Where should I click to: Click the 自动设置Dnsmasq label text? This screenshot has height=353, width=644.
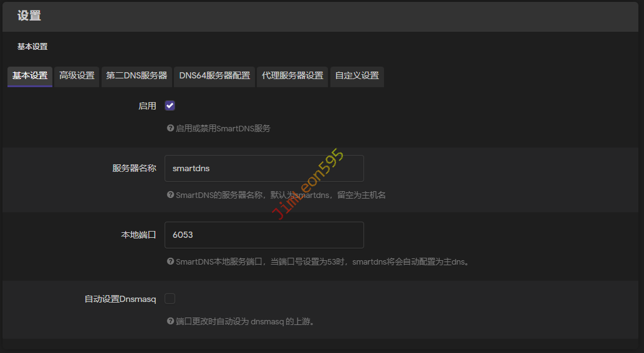120,299
